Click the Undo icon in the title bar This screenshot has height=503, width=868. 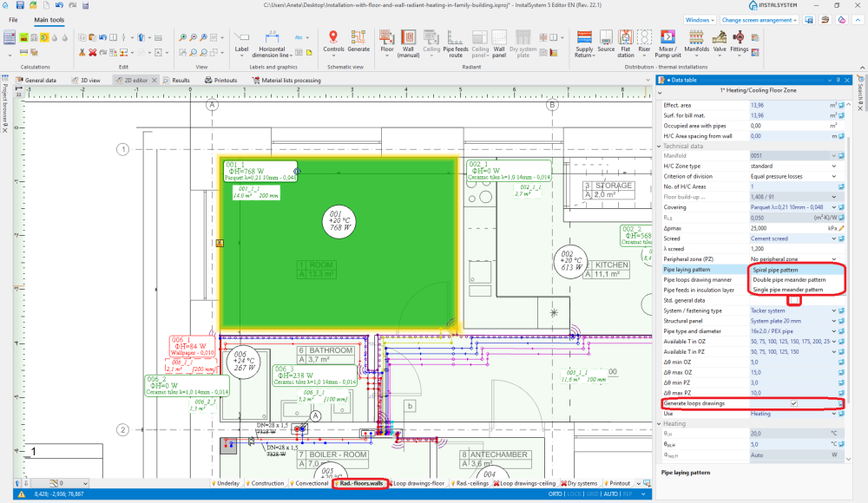pyautogui.click(x=59, y=5)
